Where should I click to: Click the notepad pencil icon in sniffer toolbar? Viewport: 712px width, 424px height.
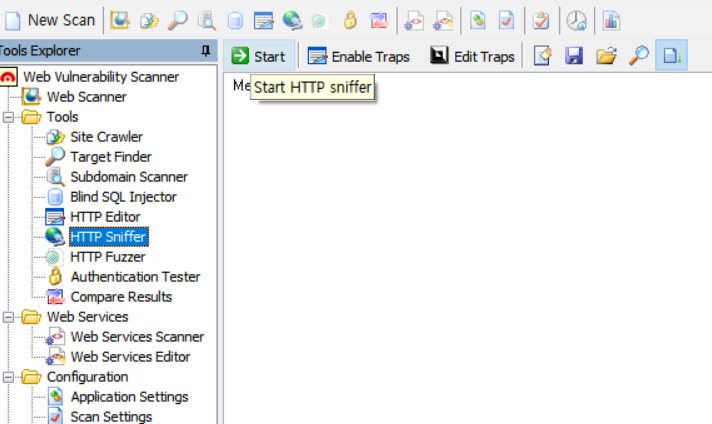(543, 56)
